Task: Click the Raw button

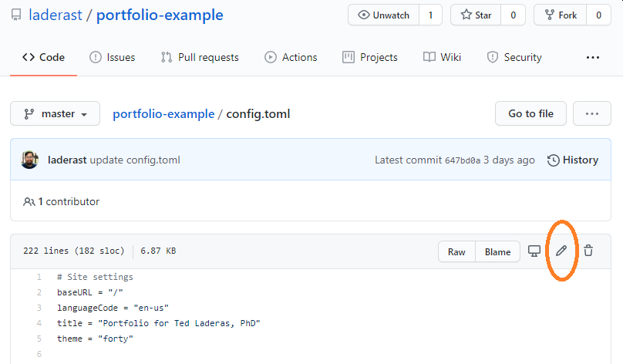Action: click(456, 251)
